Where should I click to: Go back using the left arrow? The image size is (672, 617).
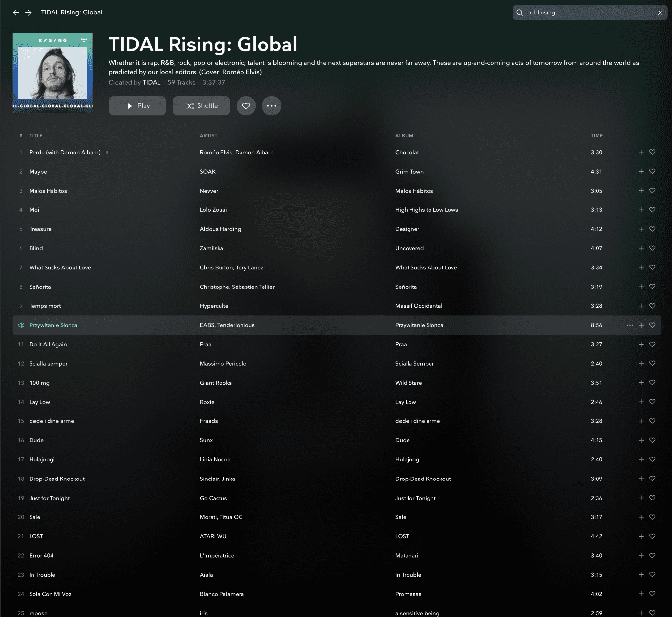pos(16,13)
